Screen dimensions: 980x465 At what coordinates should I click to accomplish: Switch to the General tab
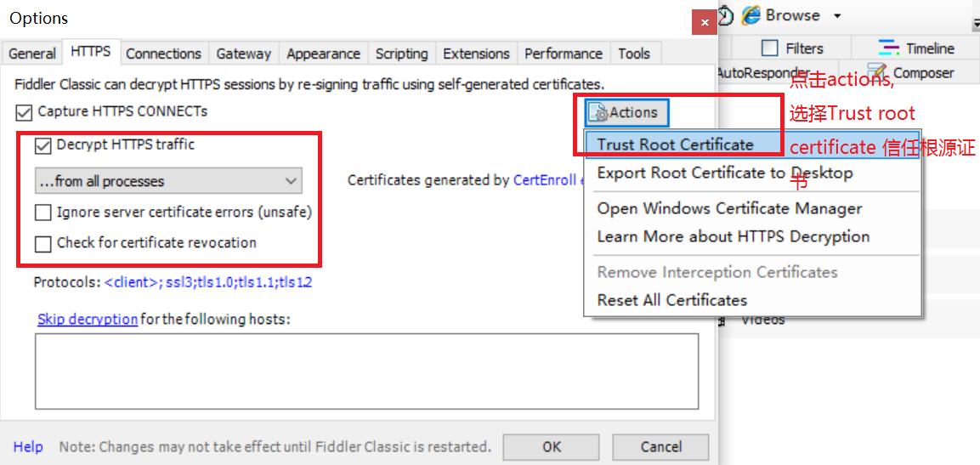coord(32,54)
